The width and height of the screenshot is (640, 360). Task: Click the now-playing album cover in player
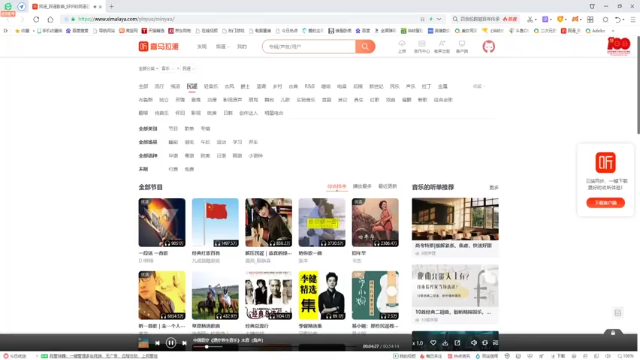[144, 343]
